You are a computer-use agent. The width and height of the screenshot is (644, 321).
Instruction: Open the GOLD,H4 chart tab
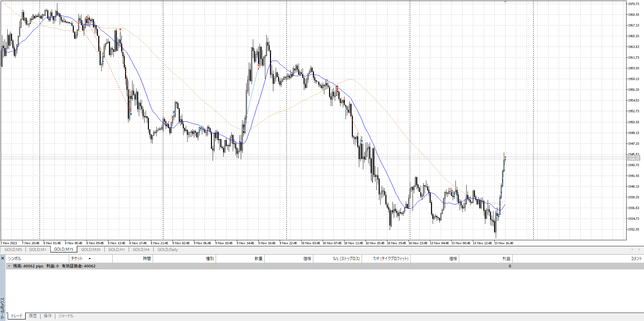click(x=141, y=250)
